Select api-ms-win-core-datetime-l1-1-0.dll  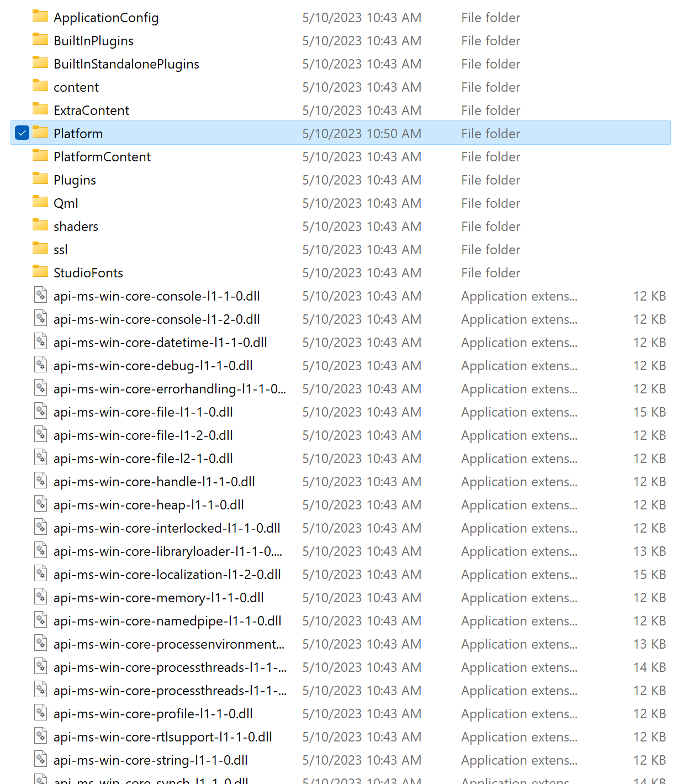(160, 342)
